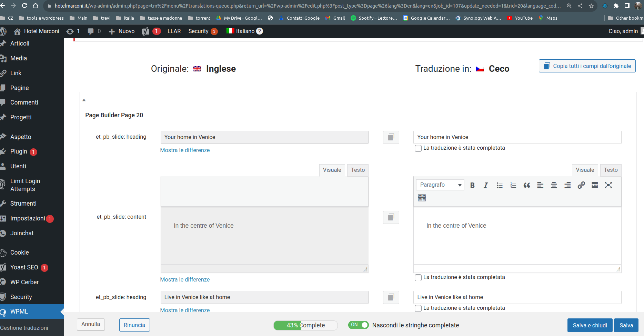
Task: Copy original 'Your home in Venice' heading
Action: click(391, 137)
